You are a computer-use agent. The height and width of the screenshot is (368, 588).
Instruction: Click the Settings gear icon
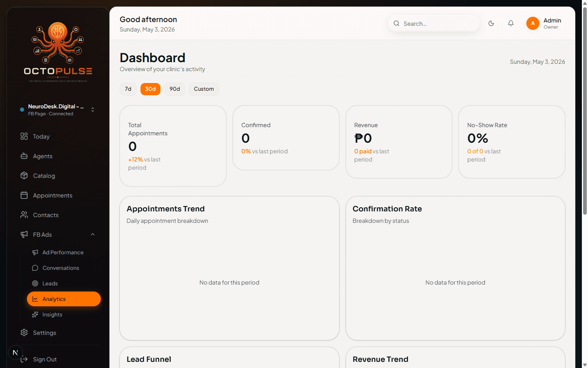click(x=24, y=332)
